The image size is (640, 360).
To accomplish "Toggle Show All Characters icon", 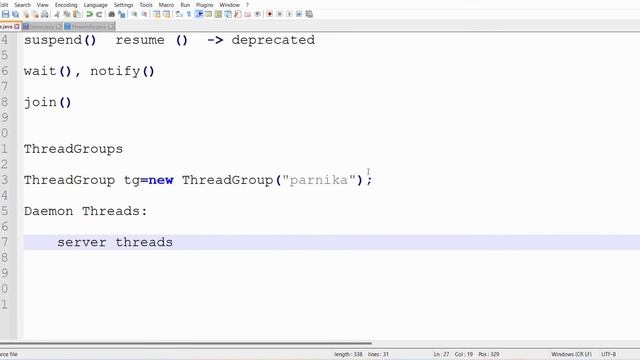I will 189,14.
